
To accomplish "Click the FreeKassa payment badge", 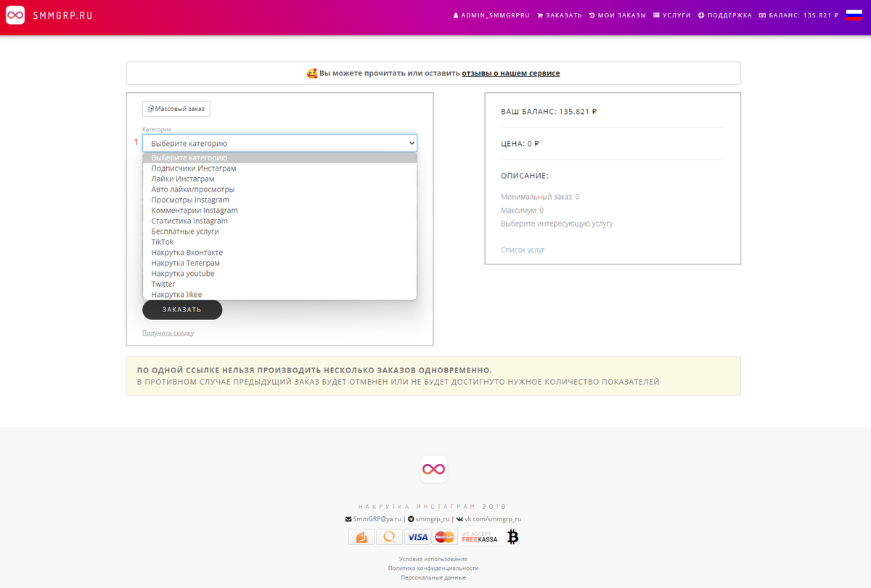I will (x=480, y=537).
